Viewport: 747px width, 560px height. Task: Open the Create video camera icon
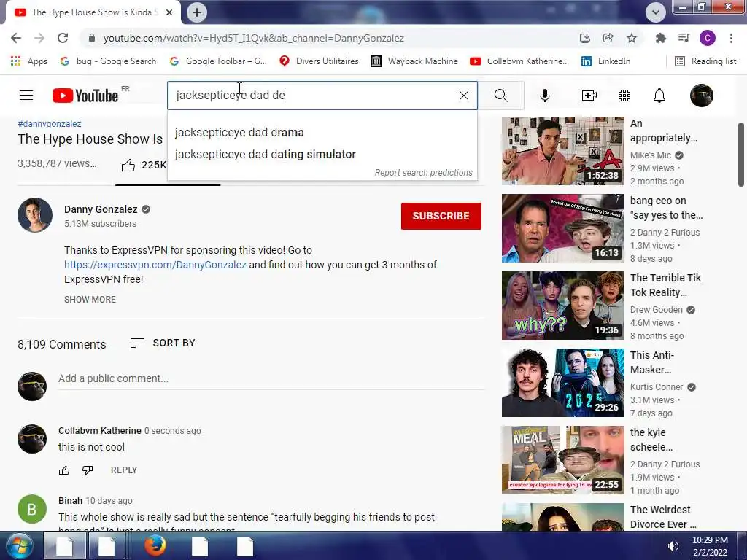tap(589, 96)
